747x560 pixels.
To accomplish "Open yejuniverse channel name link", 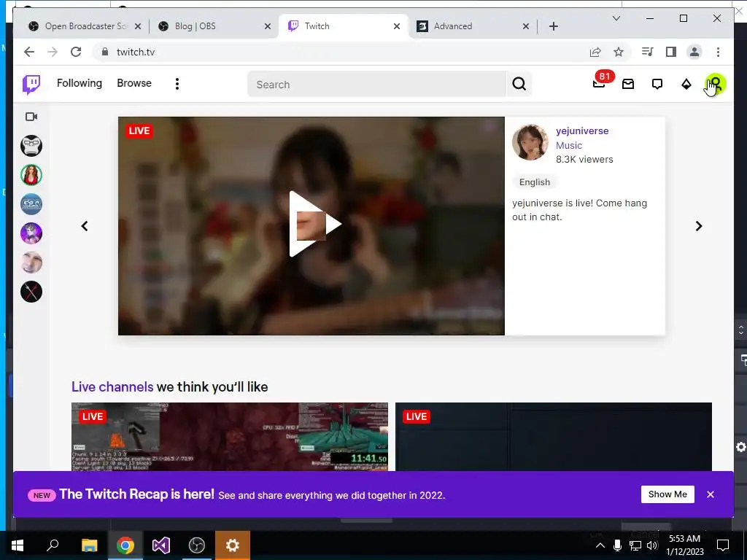I will 582,131.
